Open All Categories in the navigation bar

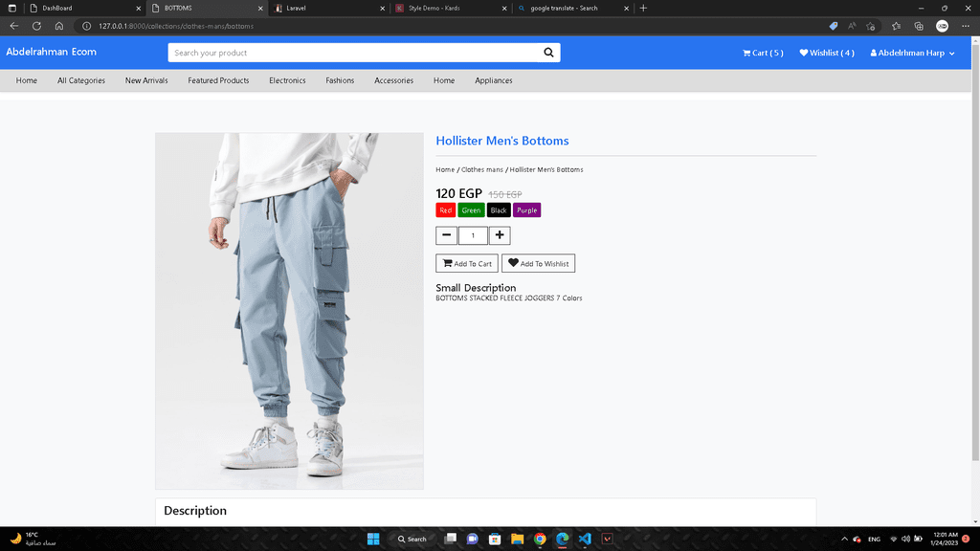[x=81, y=80]
